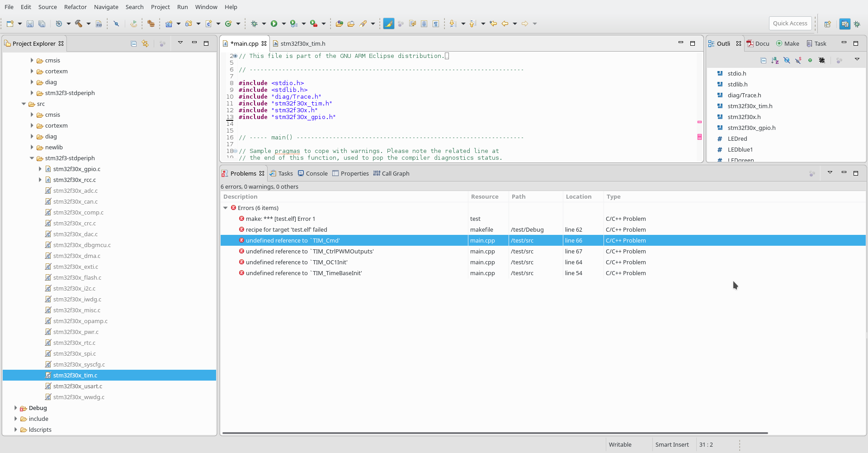868x453 pixels.
Task: Select the TIM_TimeBaseInit undefined reference error
Action: point(303,273)
